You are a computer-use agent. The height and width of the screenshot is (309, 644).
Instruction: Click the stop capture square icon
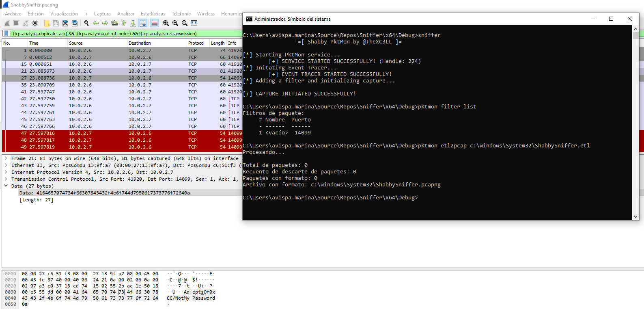(16, 23)
